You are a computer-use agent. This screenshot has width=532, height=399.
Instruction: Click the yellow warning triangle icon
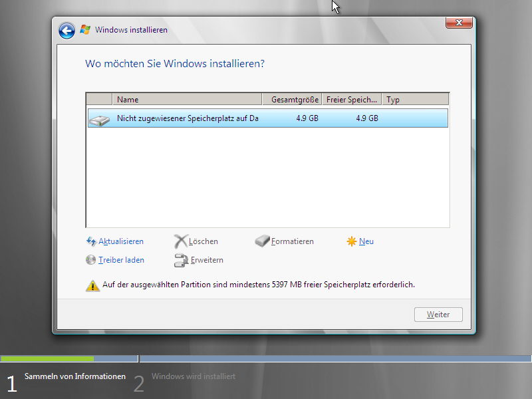pos(92,286)
